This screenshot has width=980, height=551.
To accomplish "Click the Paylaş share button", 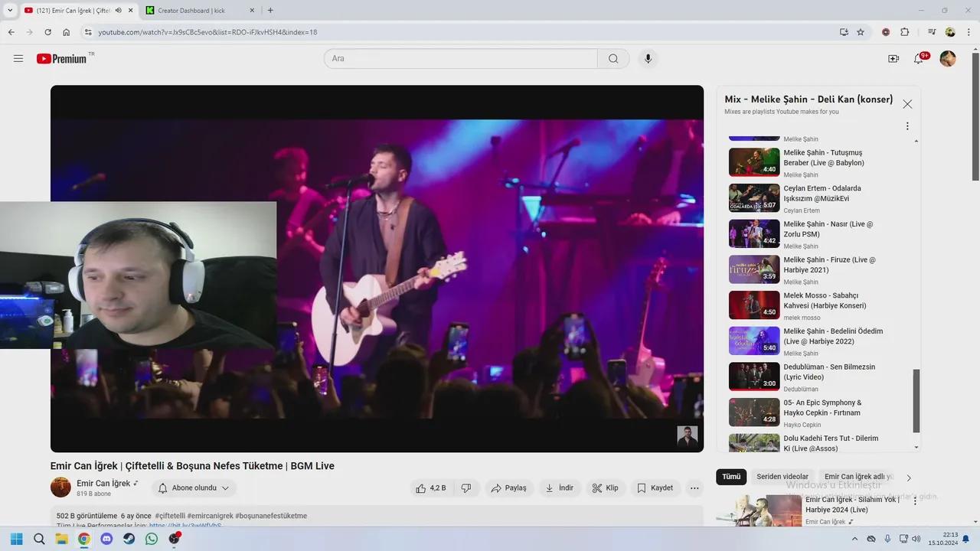I will pos(508,488).
